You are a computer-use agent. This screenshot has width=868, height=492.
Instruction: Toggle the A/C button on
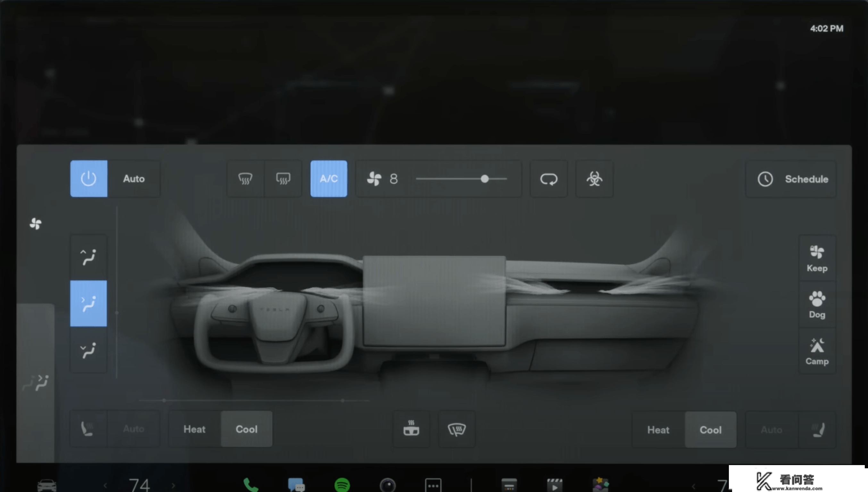pos(329,178)
